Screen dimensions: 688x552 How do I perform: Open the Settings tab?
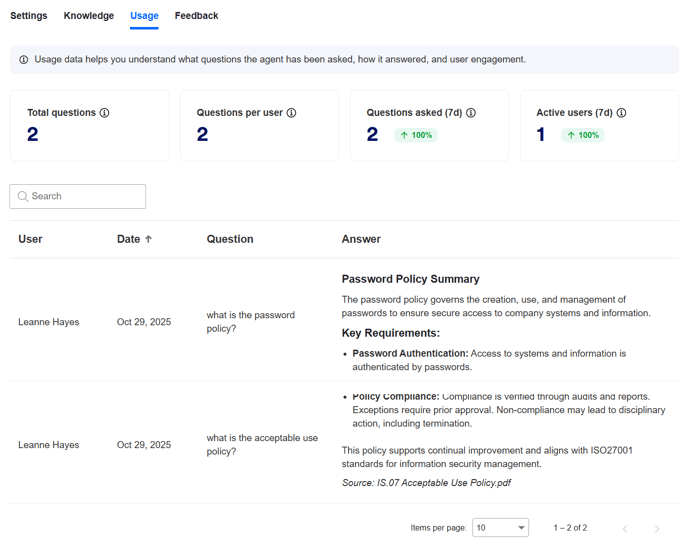[x=29, y=16]
